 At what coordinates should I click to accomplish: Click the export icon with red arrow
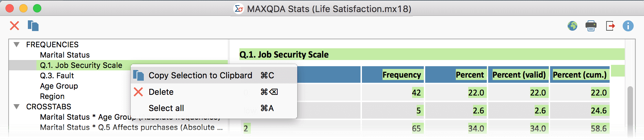tap(610, 26)
